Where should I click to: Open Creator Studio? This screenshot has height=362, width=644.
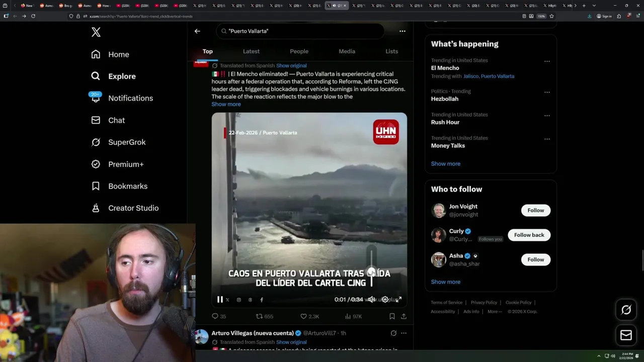pyautogui.click(x=125, y=208)
